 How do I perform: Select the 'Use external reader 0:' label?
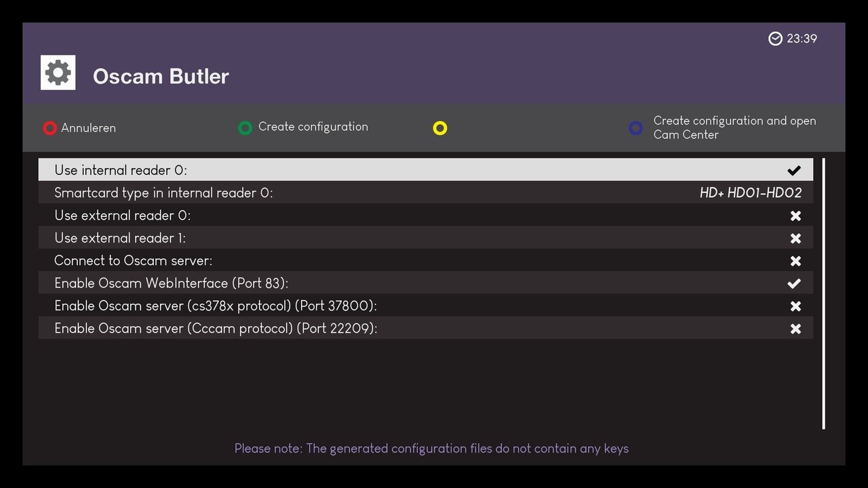click(122, 216)
